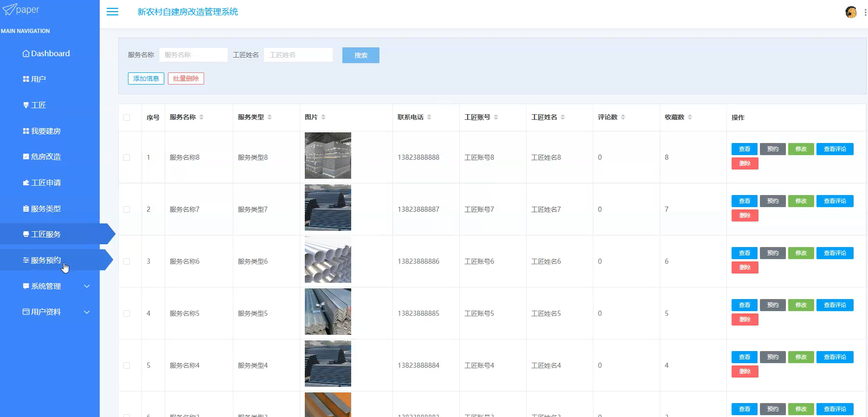868x417 pixels.
Task: Sort table by 工匠姓名 arrows
Action: [563, 117]
